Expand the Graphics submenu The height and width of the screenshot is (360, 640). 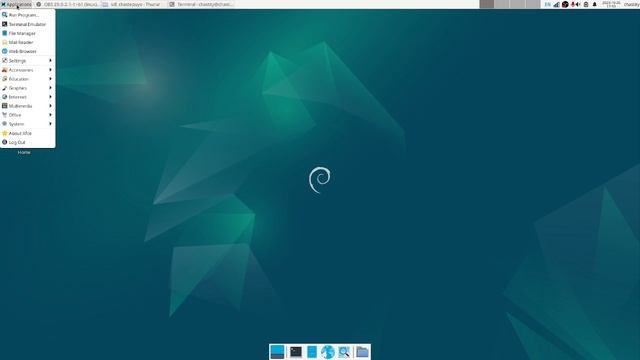click(28, 88)
